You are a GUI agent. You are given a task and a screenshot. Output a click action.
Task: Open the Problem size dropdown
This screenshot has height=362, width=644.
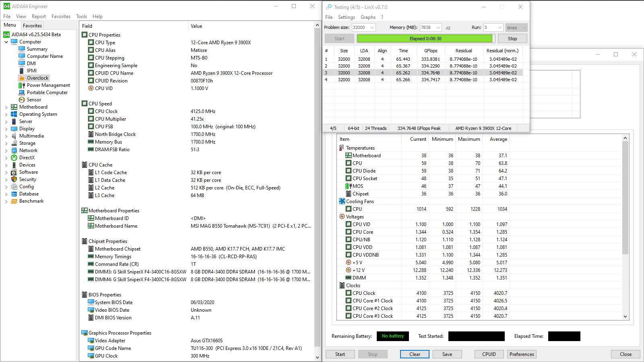(372, 28)
